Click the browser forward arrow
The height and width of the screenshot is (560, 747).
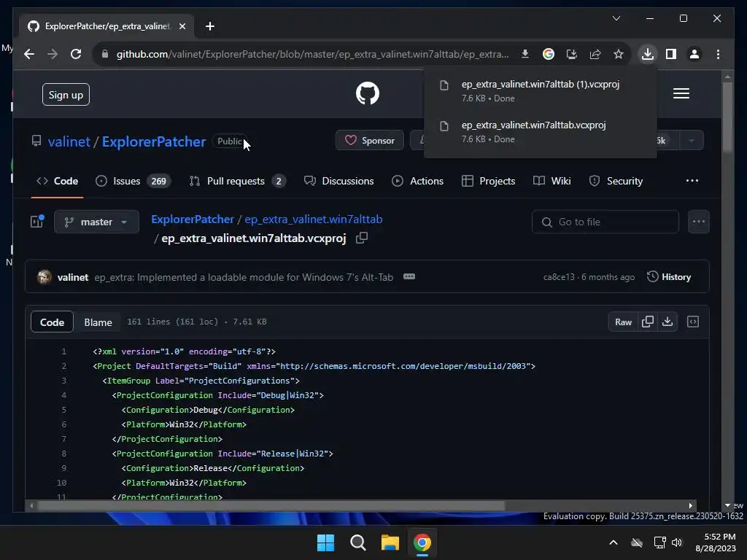click(53, 54)
